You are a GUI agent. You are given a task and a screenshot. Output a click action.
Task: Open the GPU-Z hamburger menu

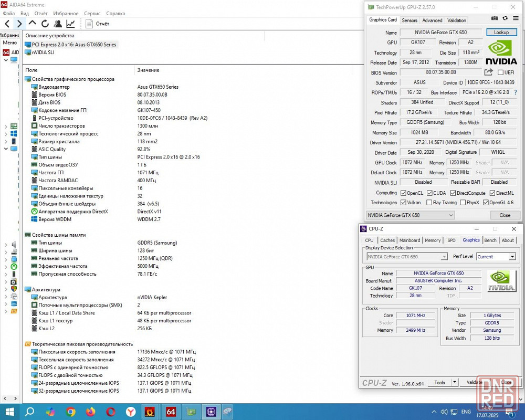click(516, 18)
